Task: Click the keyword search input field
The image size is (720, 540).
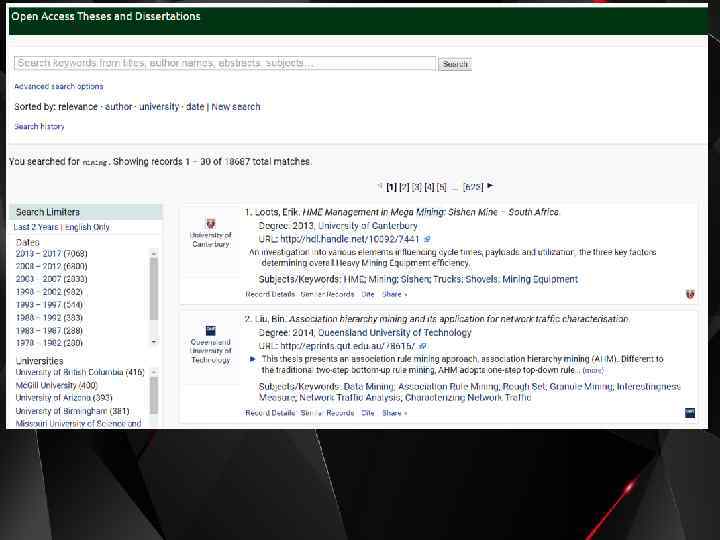Action: tap(225, 63)
